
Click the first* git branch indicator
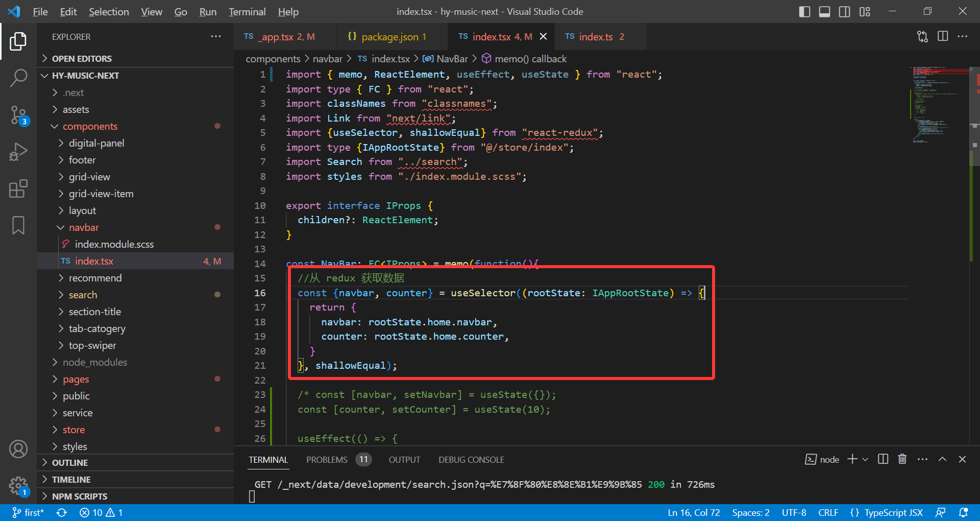tap(28, 513)
